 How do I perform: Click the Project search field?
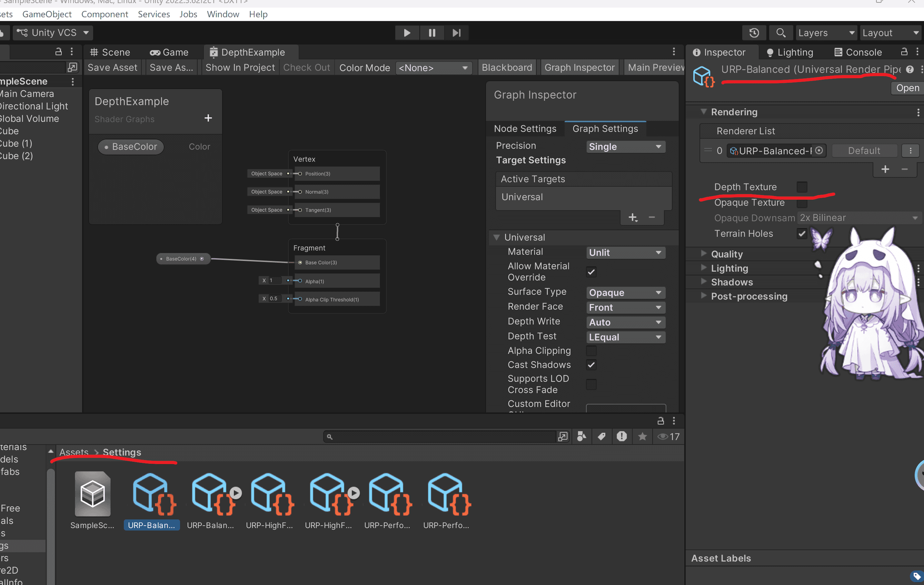440,437
